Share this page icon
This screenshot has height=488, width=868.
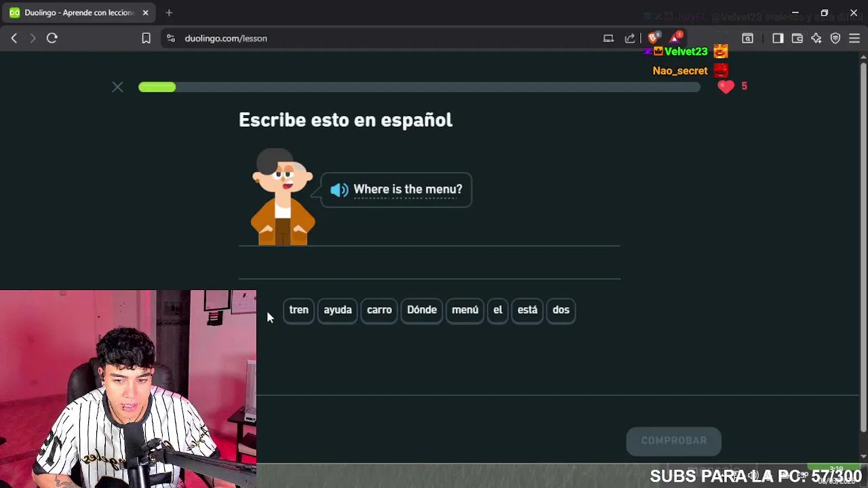coord(630,39)
